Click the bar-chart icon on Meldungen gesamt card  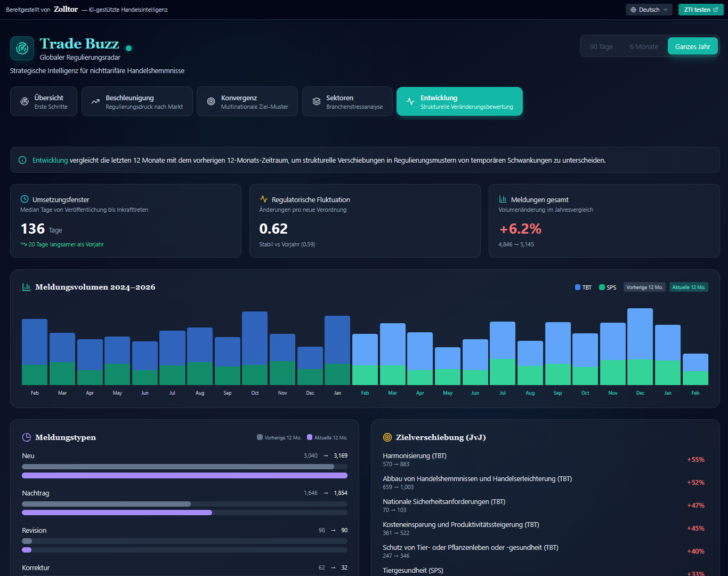[502, 199]
